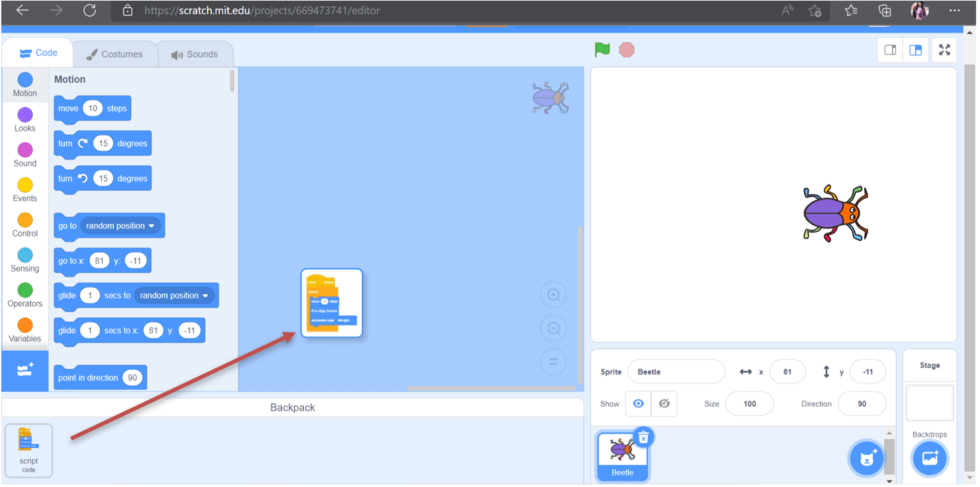This screenshot has width=980, height=487.
Task: Select the Stage backdrop thumbnail
Action: [x=929, y=403]
